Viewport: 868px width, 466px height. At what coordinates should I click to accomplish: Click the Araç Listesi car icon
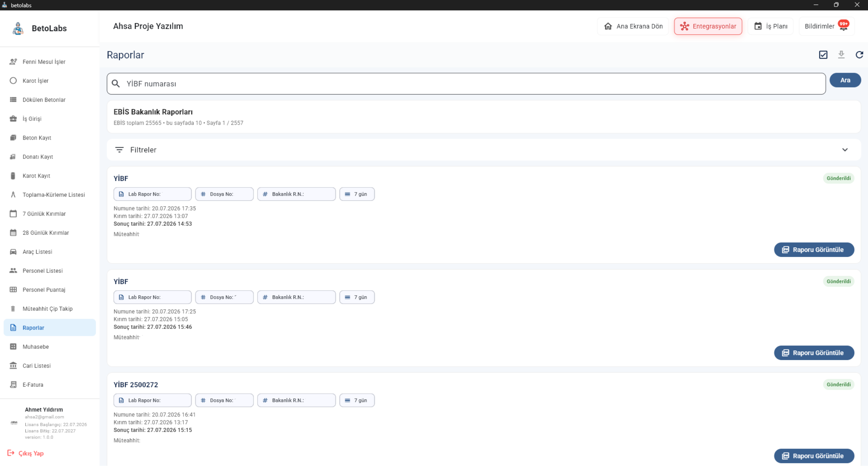(x=13, y=252)
